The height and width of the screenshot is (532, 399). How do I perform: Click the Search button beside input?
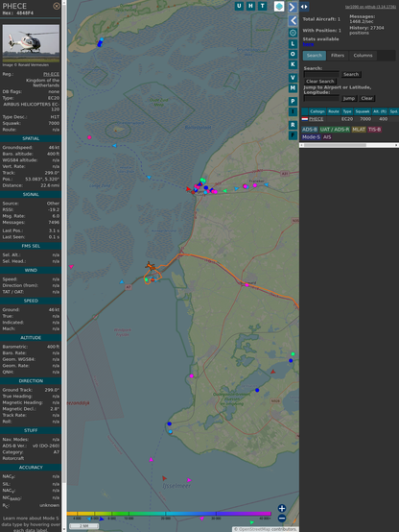tap(351, 74)
